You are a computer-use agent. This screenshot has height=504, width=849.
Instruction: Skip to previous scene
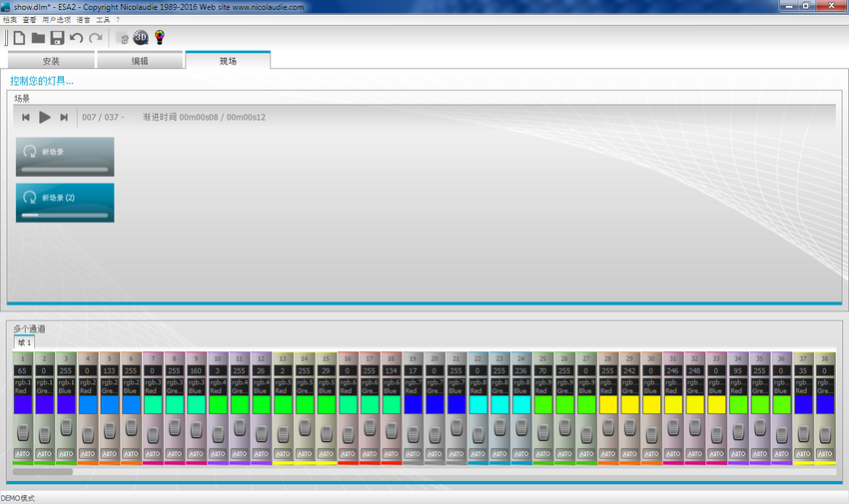(x=25, y=118)
